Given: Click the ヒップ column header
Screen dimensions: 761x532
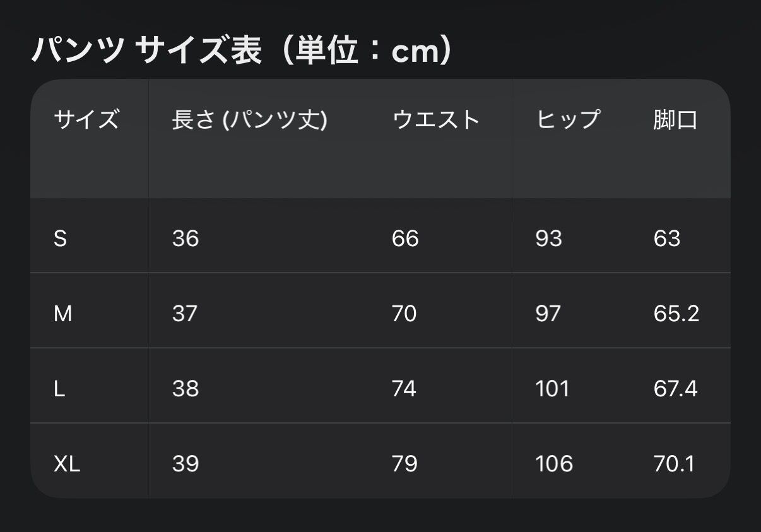Looking at the screenshot, I should [x=568, y=119].
